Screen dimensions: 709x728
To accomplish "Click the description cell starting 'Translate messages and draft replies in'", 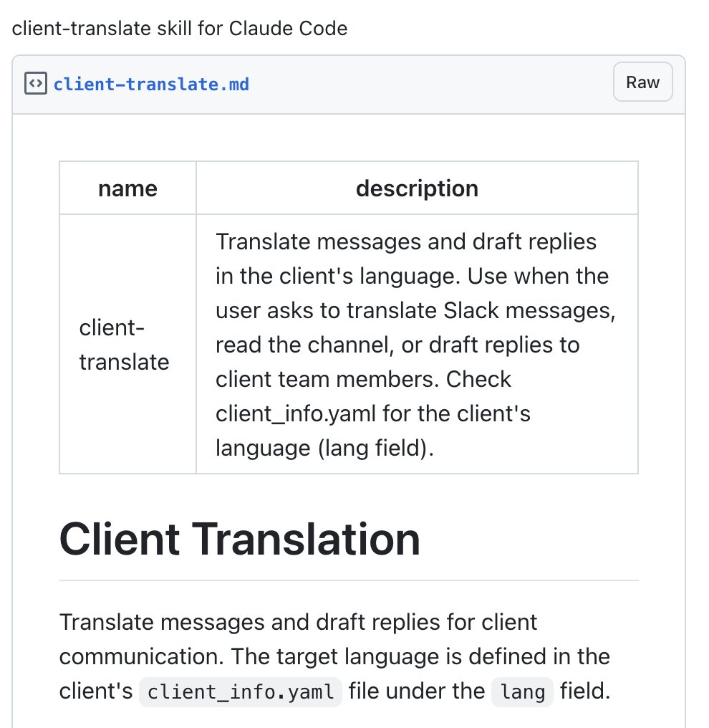I will pyautogui.click(x=417, y=344).
